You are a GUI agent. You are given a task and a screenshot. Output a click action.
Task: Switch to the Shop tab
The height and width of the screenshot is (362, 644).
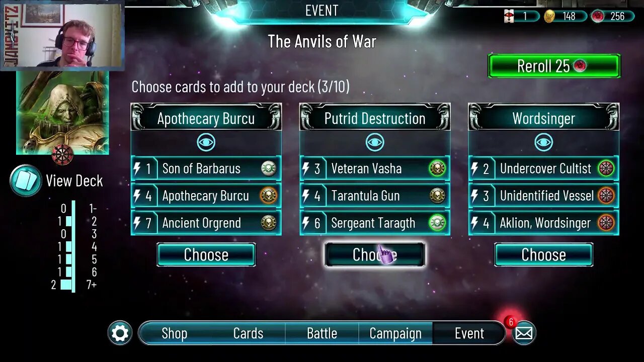pos(175,333)
